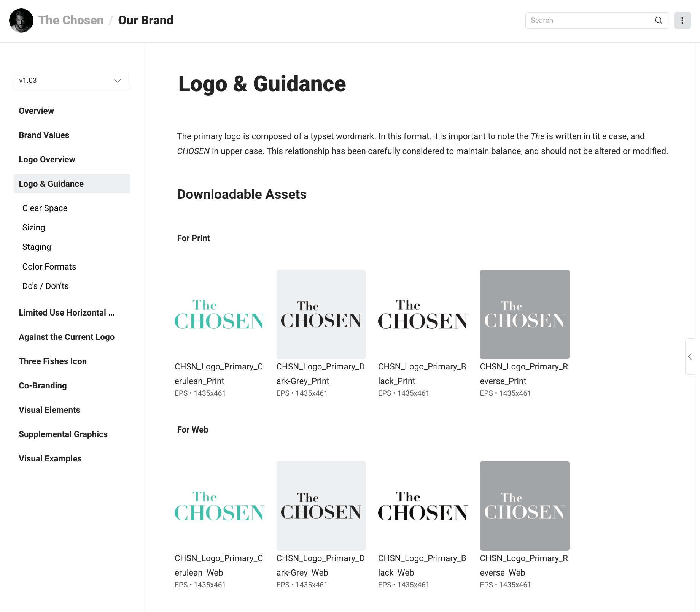
Task: Go to The Chosen breadcrumb link
Action: pyautogui.click(x=71, y=20)
